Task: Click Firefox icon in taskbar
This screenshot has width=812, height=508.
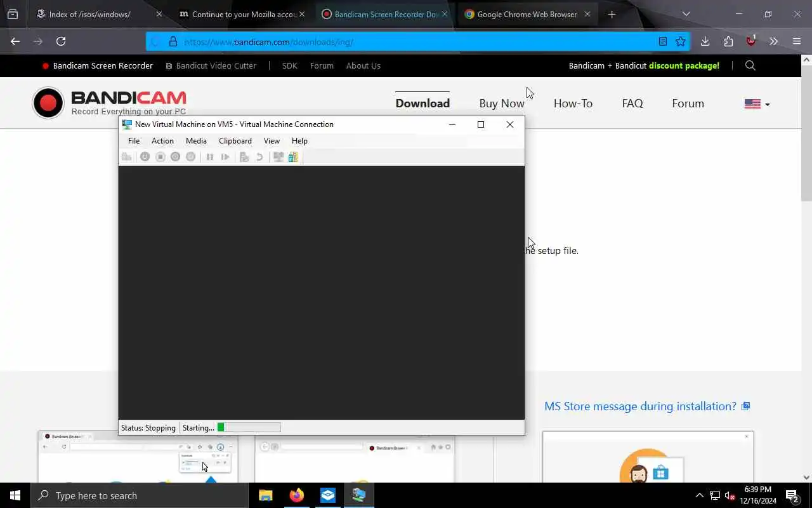Action: pyautogui.click(x=296, y=495)
